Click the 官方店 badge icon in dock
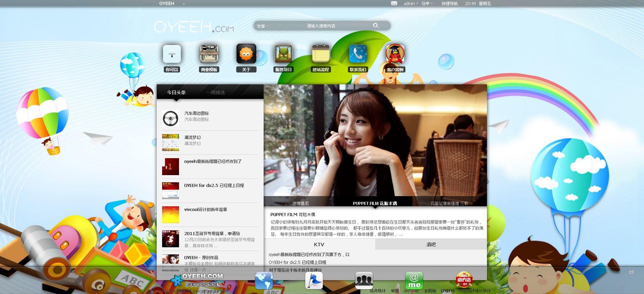 pyautogui.click(x=464, y=280)
